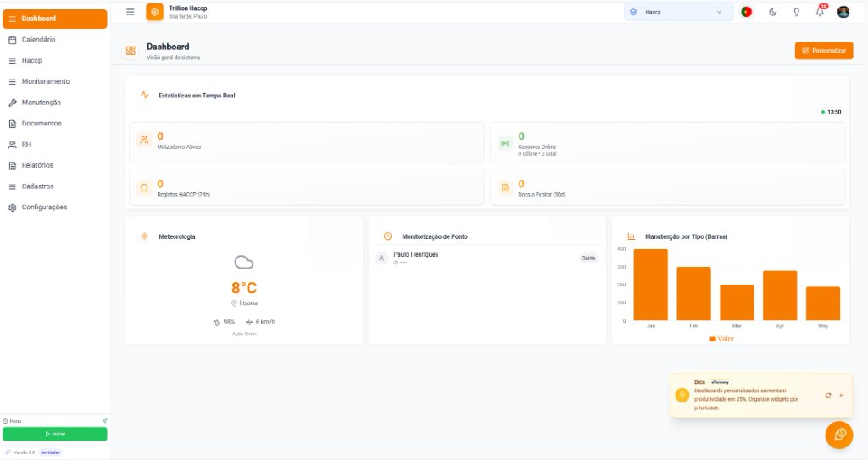
Task: Open Monitoramento in the sidebar
Action: click(x=55, y=81)
